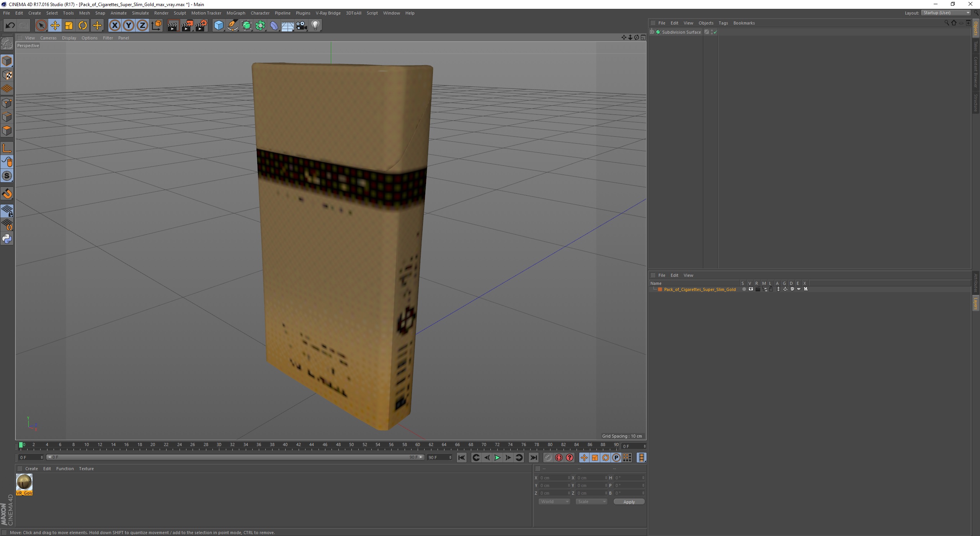Open the viewport Cameras menu

click(48, 38)
